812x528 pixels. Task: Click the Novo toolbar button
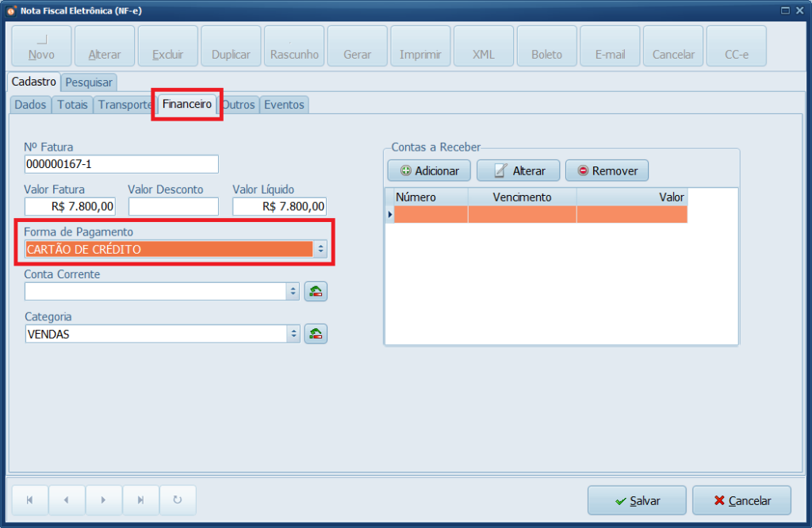pos(41,46)
